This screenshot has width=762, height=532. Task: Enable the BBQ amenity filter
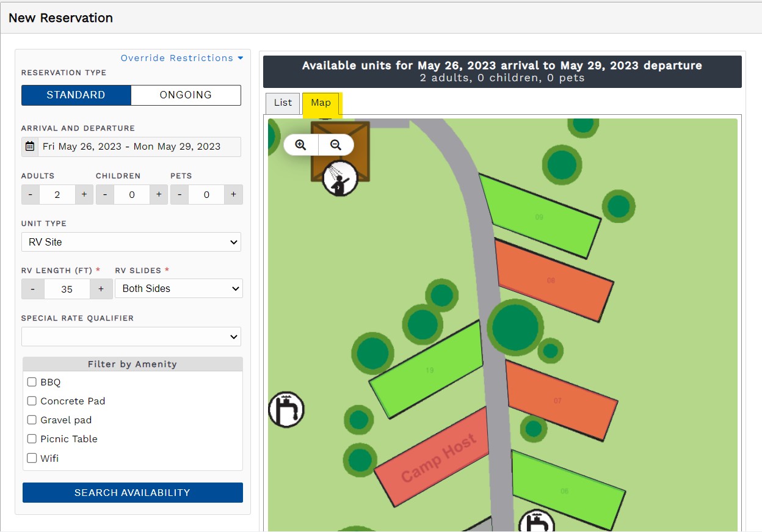[32, 382]
